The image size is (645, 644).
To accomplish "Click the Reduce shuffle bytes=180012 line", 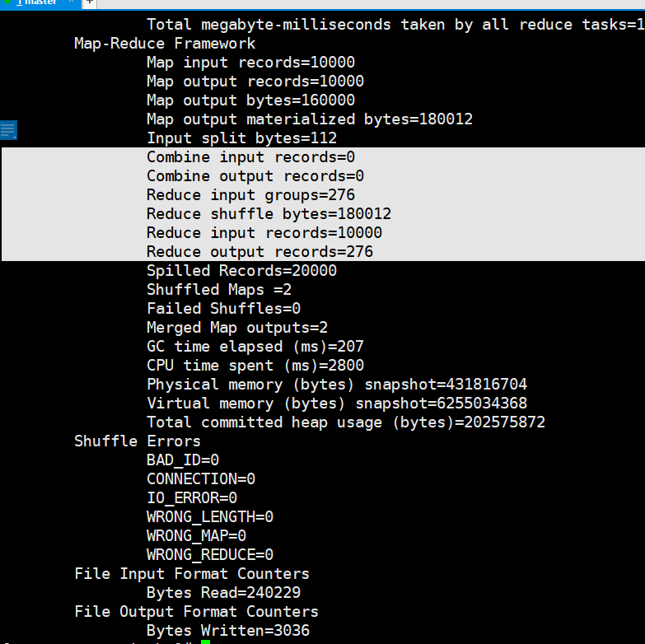I will point(269,214).
